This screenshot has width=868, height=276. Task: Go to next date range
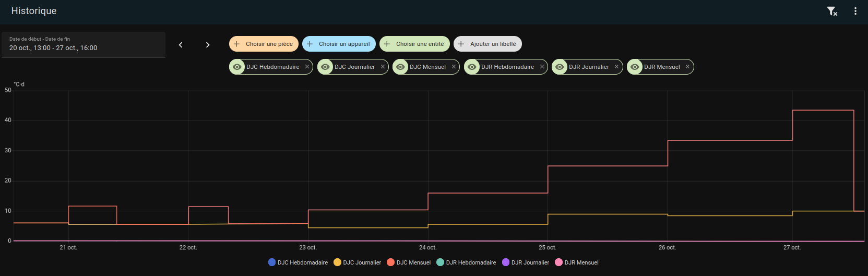point(208,45)
